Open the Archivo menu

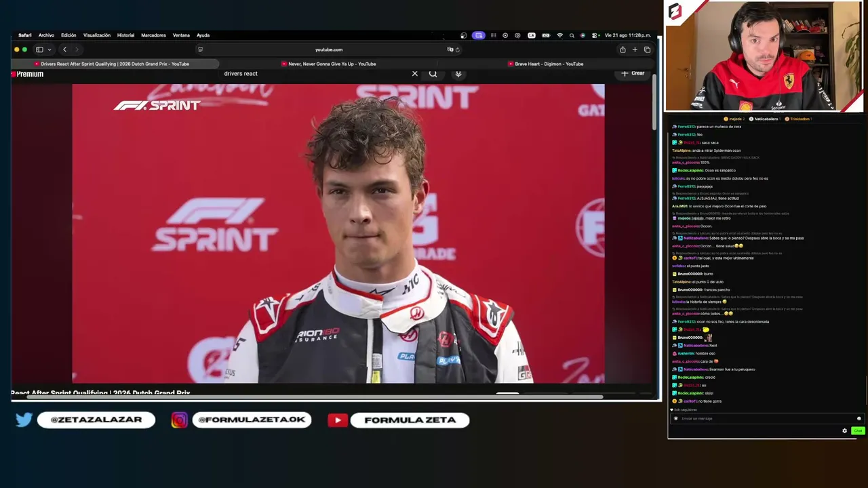coord(46,35)
